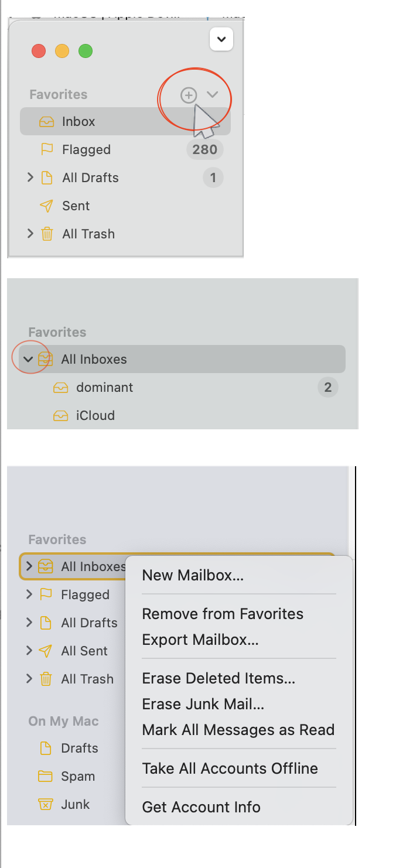This screenshot has width=396, height=868.
Task: Click Take All Accounts Offline
Action: 230,768
